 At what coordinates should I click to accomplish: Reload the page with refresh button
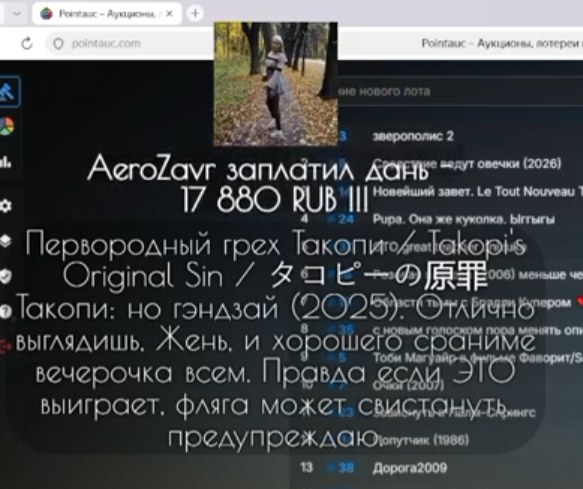coord(27,44)
